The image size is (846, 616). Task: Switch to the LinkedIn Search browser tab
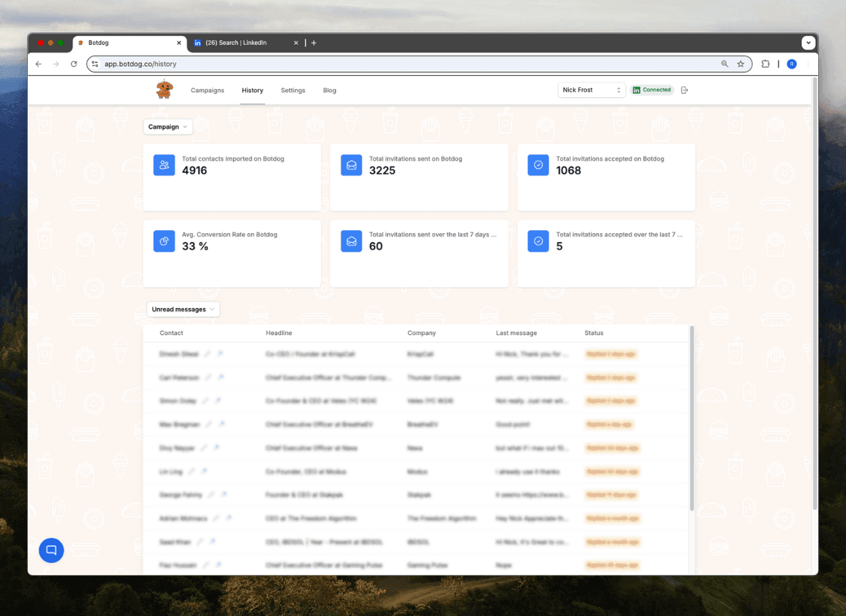click(243, 43)
